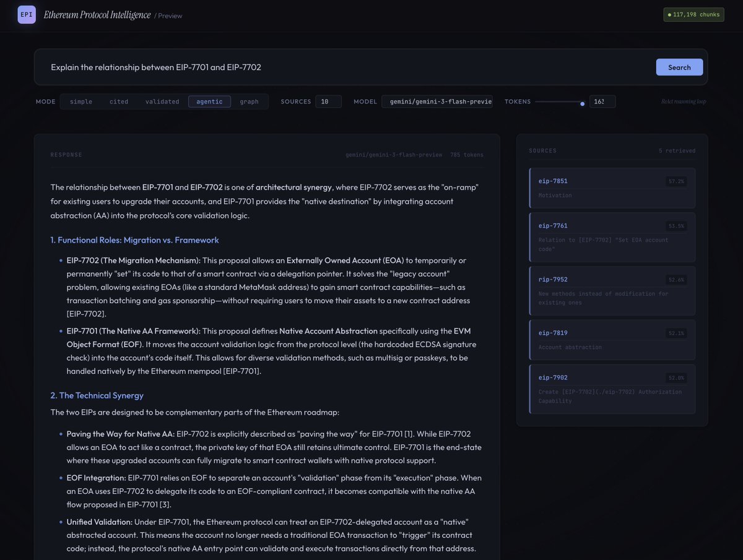Click the tokens number field
This screenshot has height=560, width=743.
tap(602, 101)
